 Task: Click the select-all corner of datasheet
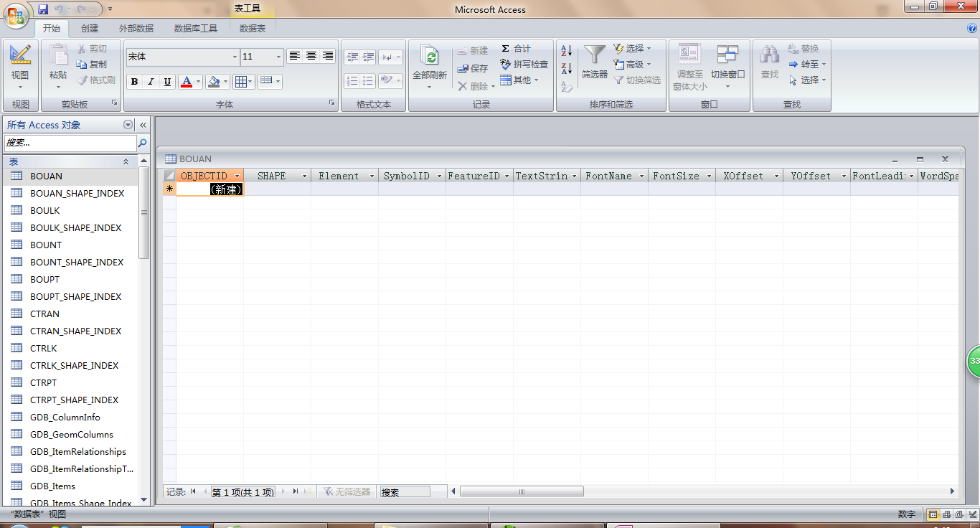point(169,176)
